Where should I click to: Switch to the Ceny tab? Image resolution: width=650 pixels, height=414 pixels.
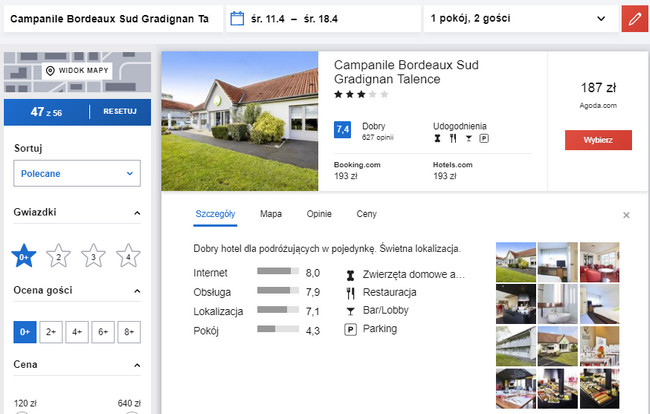pos(366,214)
